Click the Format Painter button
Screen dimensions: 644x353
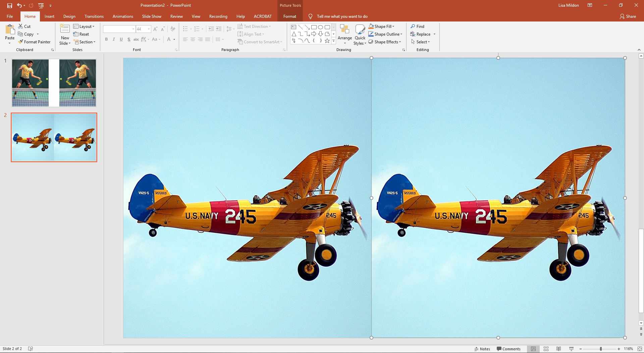[35, 42]
